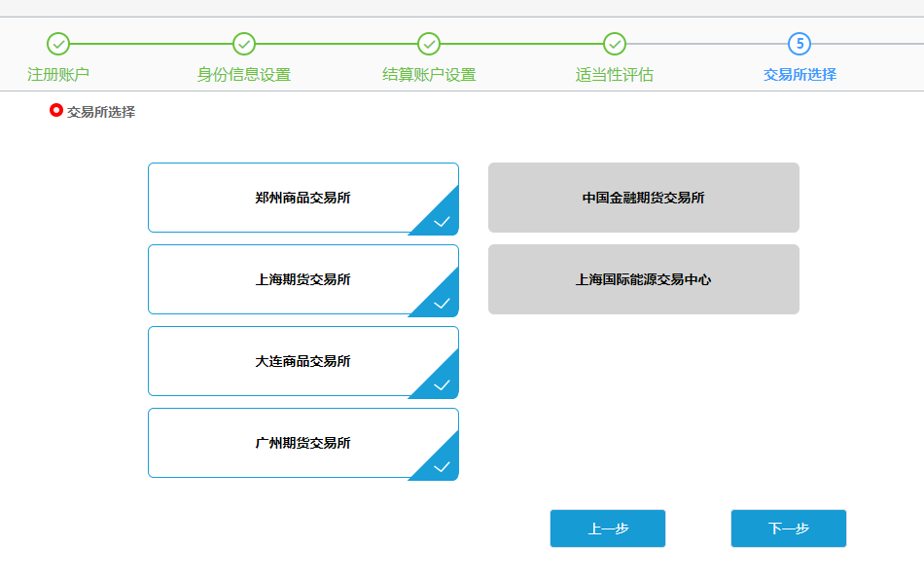This screenshot has width=924, height=583.
Task: Click the step 5 circle icon
Action: (x=800, y=44)
